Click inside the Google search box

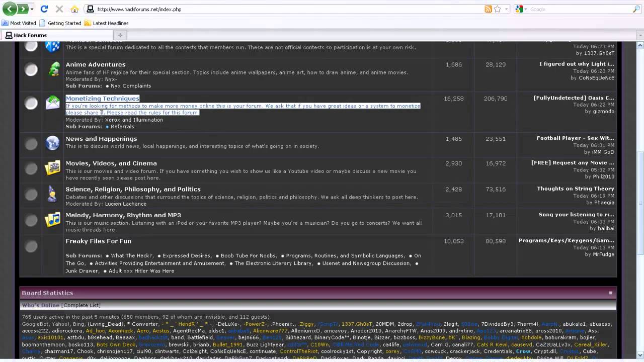coord(579,9)
